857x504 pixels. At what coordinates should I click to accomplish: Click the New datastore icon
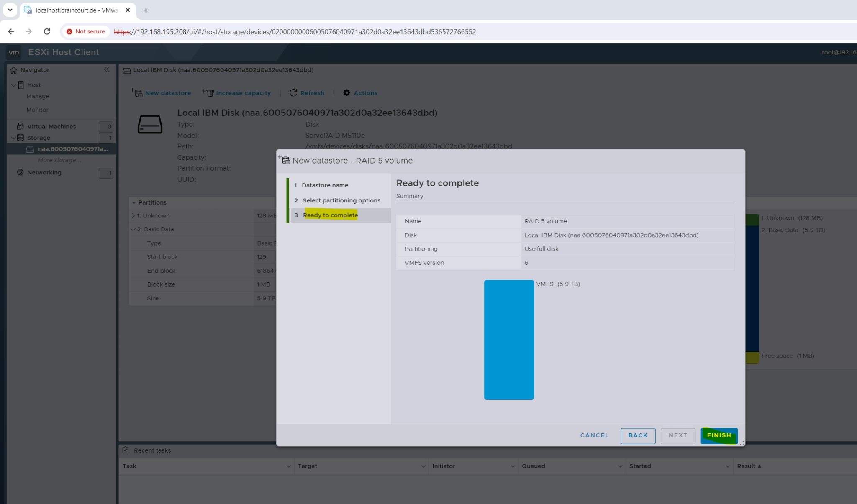tap(138, 93)
